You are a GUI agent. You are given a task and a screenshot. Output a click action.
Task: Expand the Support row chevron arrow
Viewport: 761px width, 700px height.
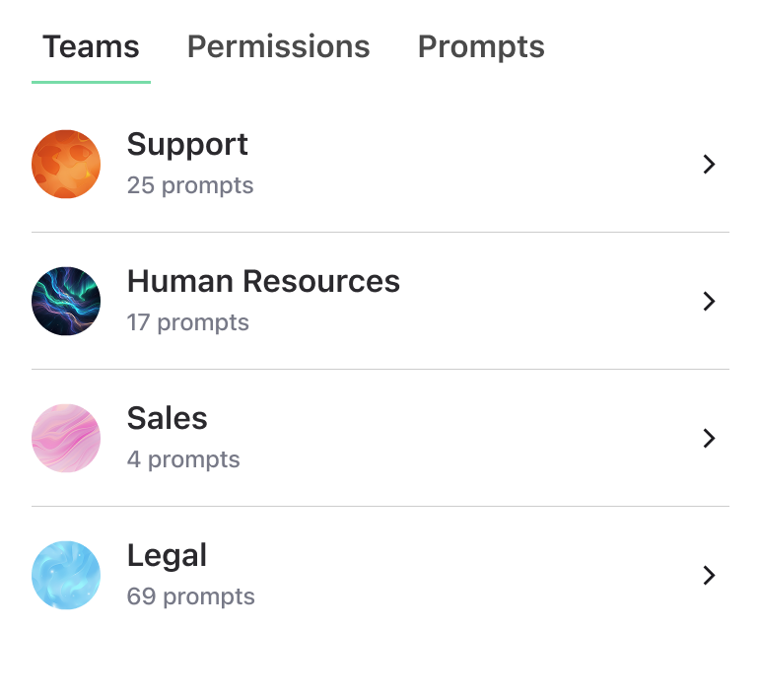[x=708, y=165]
